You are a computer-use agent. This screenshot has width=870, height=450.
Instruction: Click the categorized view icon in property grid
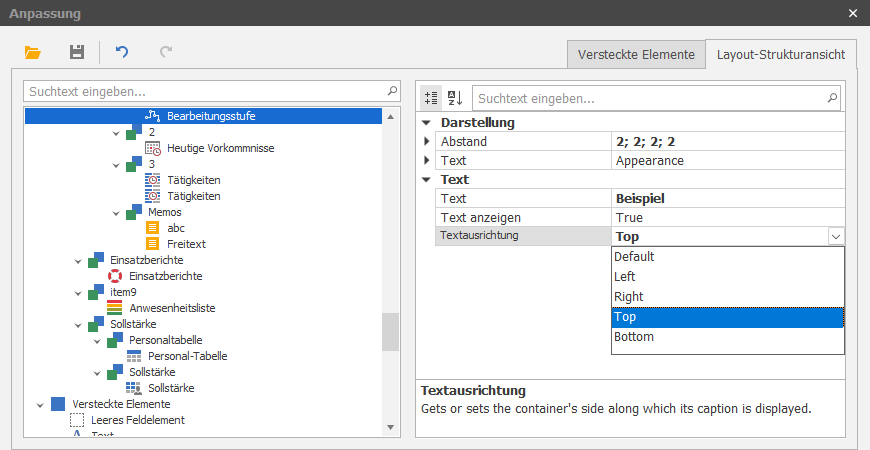click(432, 98)
